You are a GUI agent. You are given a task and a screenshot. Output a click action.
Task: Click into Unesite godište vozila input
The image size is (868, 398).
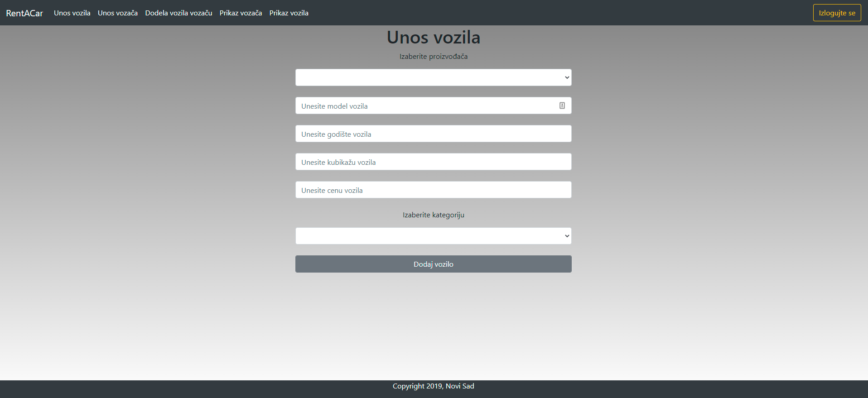(433, 134)
